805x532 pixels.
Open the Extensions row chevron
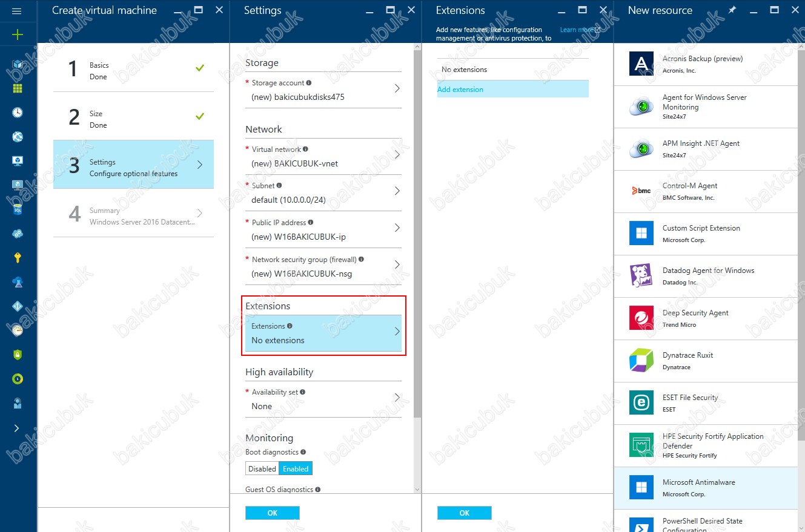397,332
